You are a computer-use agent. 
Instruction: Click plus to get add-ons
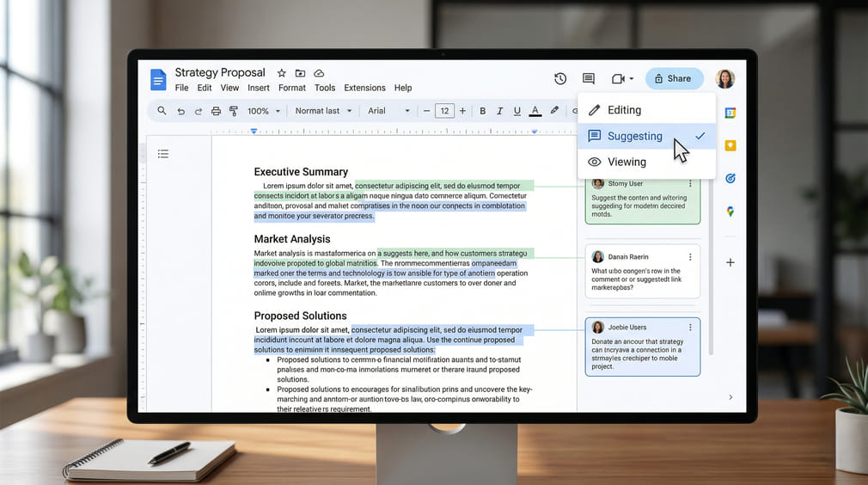point(730,262)
